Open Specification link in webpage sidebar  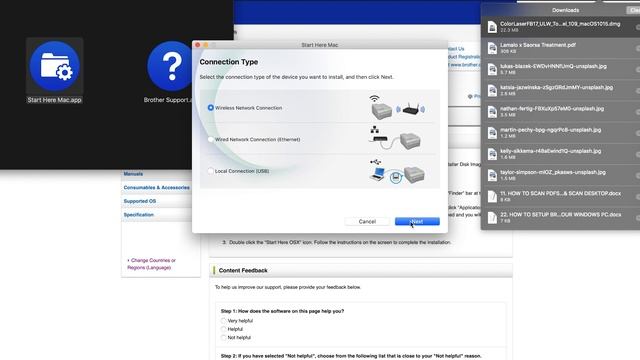(138, 215)
